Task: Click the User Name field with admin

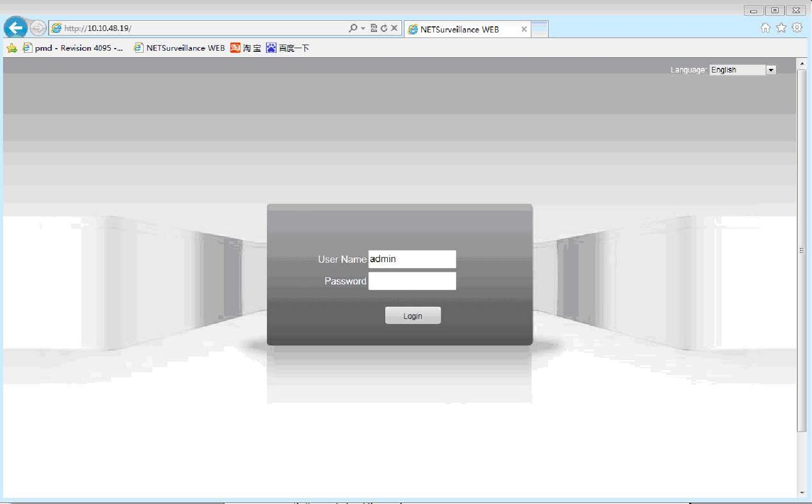Action: 412,259
